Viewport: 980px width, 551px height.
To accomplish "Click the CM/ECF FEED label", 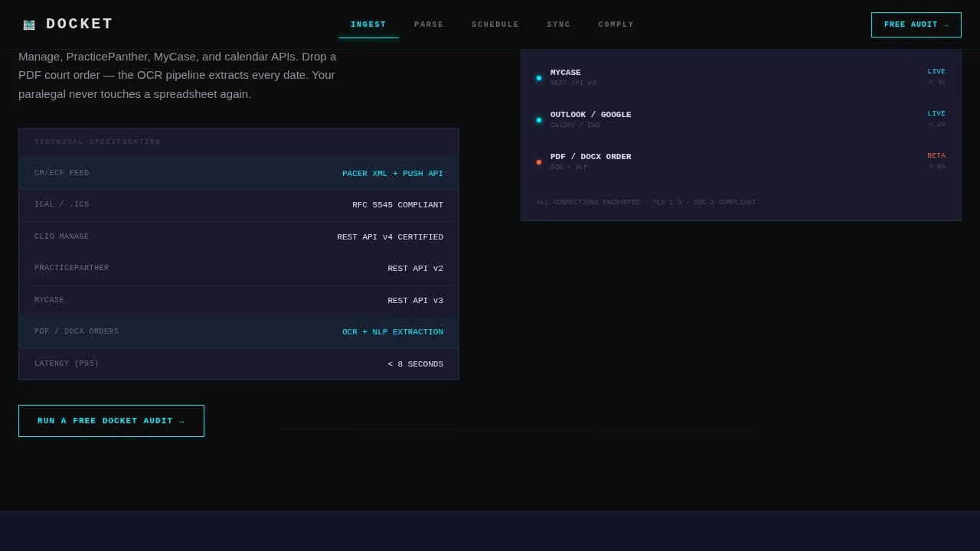I will click(62, 174).
